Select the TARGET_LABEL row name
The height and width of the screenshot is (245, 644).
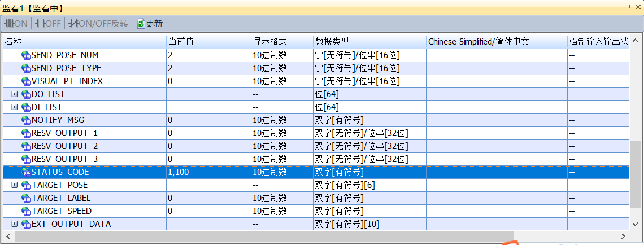(61, 198)
